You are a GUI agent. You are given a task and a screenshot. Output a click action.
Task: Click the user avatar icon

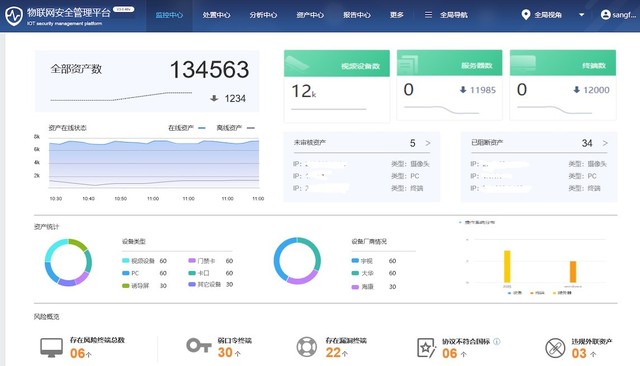605,15
